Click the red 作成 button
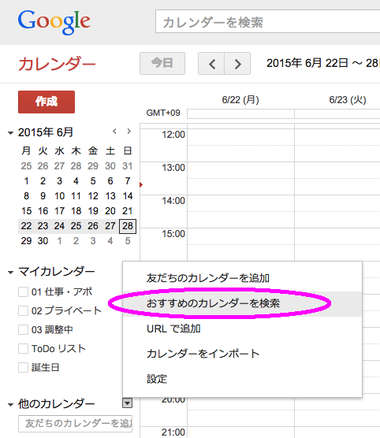380x438 pixels. [46, 102]
